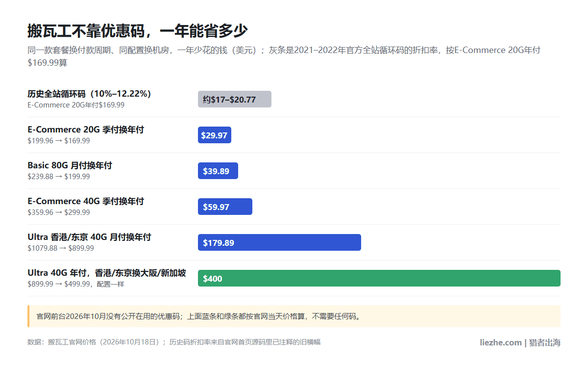Screen dimensions: 588x367
Task: Click the price text $239.88 → $199.99
Action: [59, 177]
